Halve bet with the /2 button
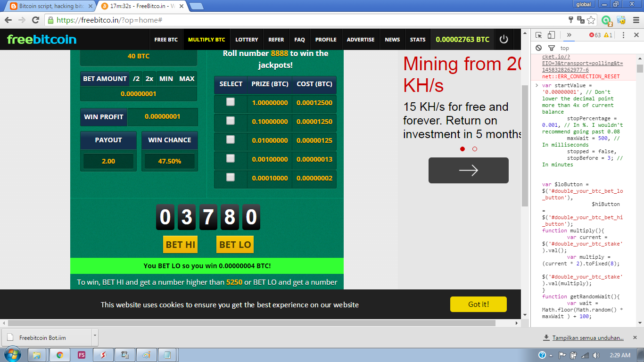 [x=136, y=79]
